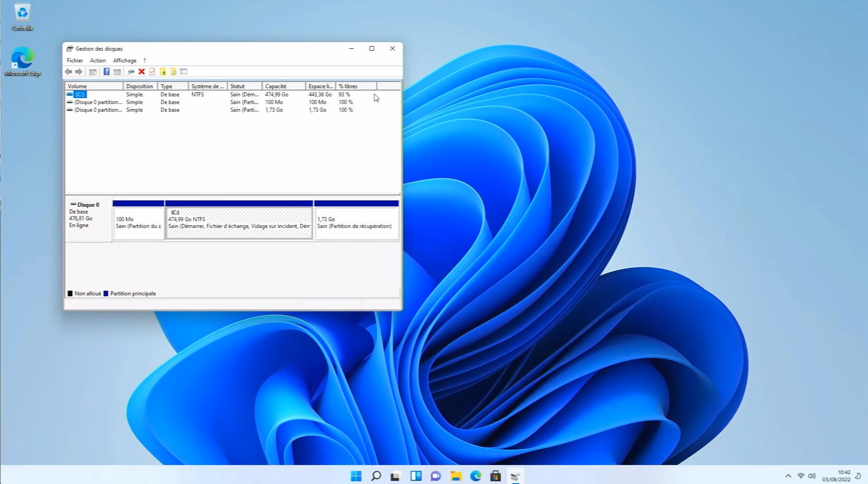868x484 pixels.
Task: Open Microsoft Store from the taskbar
Action: [x=495, y=476]
